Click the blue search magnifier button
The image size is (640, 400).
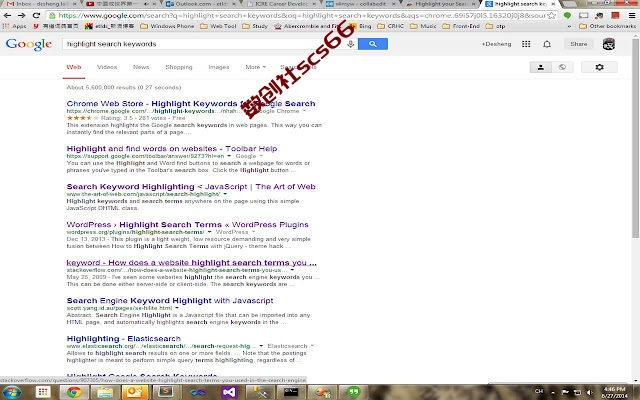373,44
